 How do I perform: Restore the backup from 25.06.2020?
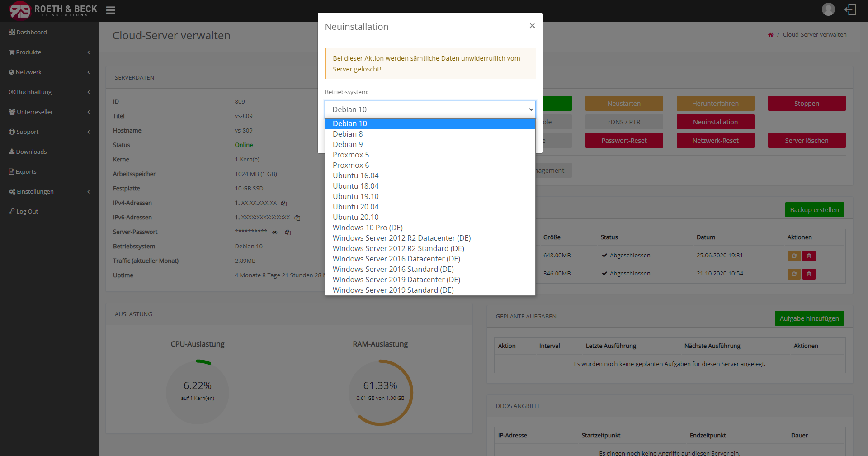pos(794,256)
